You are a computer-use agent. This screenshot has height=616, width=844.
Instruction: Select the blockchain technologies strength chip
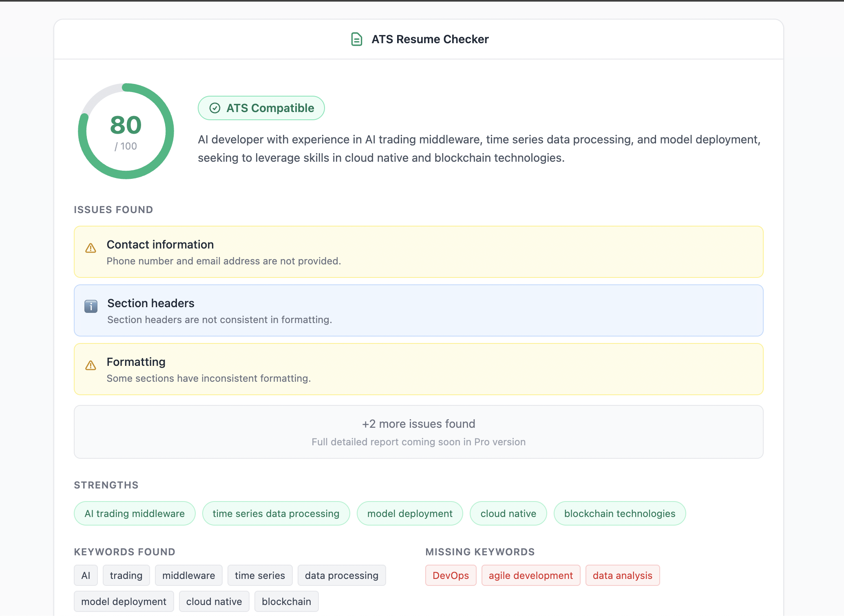click(x=619, y=513)
